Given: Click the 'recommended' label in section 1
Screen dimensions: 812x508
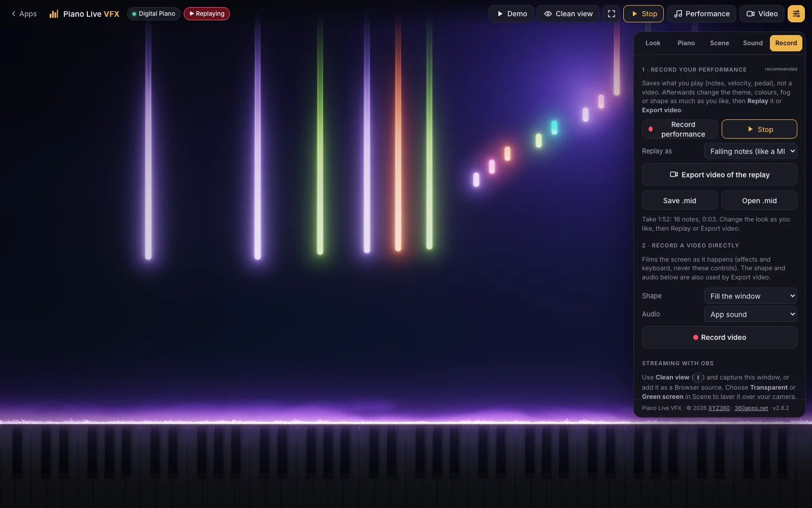Looking at the screenshot, I should point(781,69).
